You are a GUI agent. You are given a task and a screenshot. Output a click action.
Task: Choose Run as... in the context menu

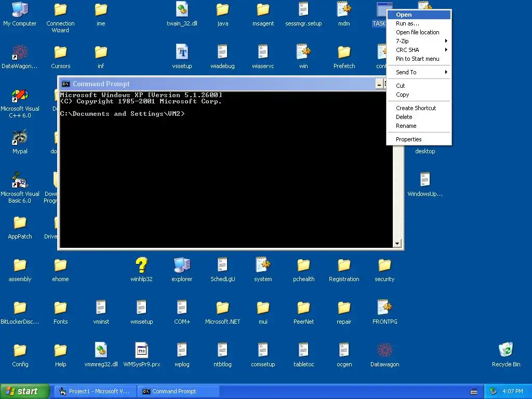(x=419, y=23)
